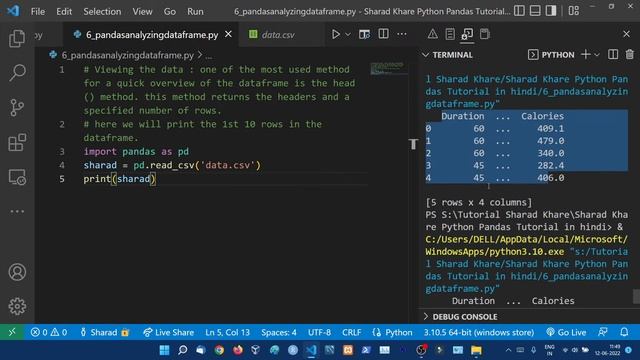Open the Accounts menu icon

(x=17, y=272)
